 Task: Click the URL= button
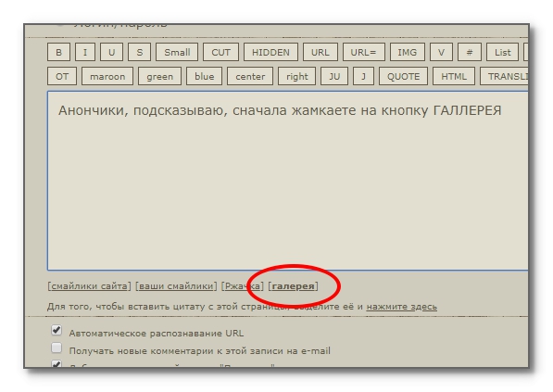(x=363, y=52)
